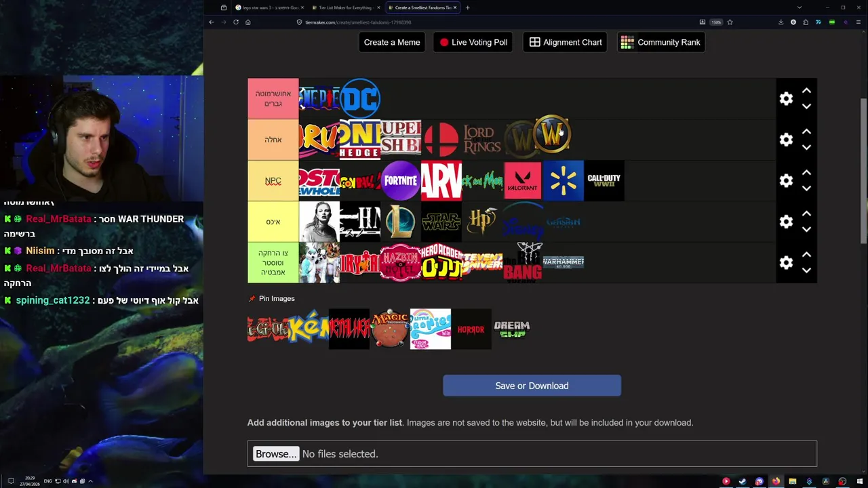Open the Live Voting Poll

pos(473,42)
